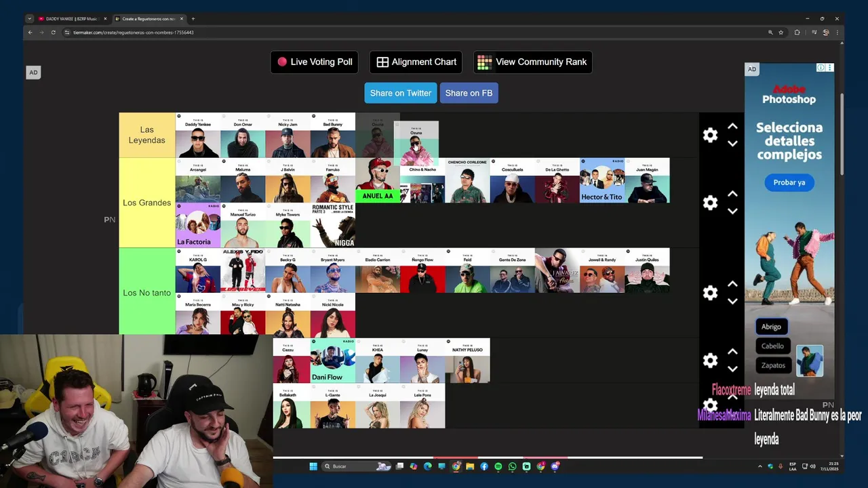This screenshot has width=868, height=488.
Task: Open Chrome three-dot menu
Action: [x=838, y=33]
